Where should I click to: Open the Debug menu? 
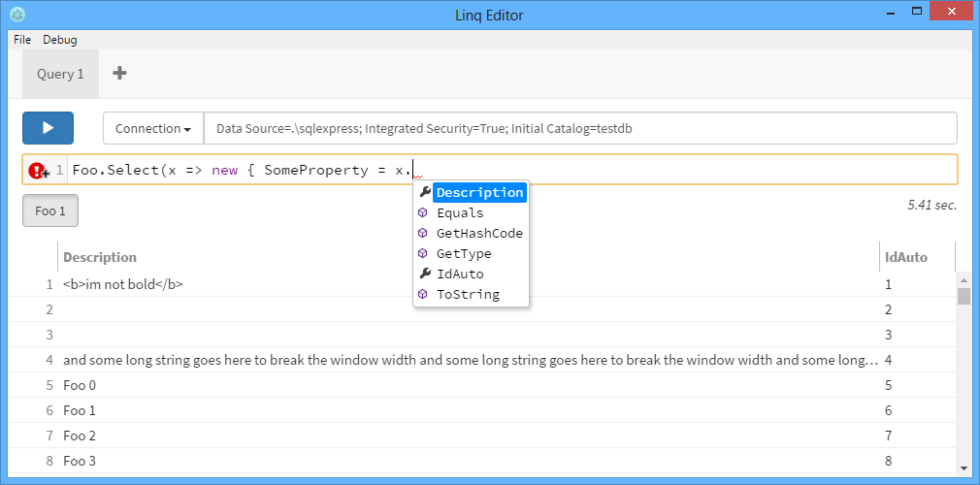[x=60, y=40]
